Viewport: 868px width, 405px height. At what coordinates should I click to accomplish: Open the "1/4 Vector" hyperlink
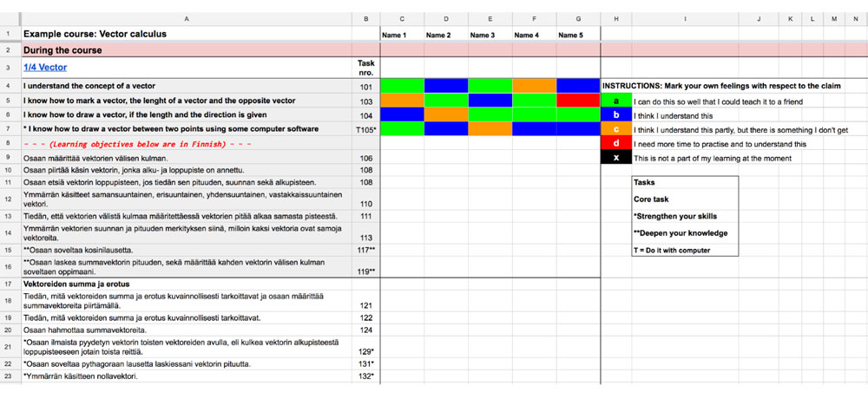[45, 67]
